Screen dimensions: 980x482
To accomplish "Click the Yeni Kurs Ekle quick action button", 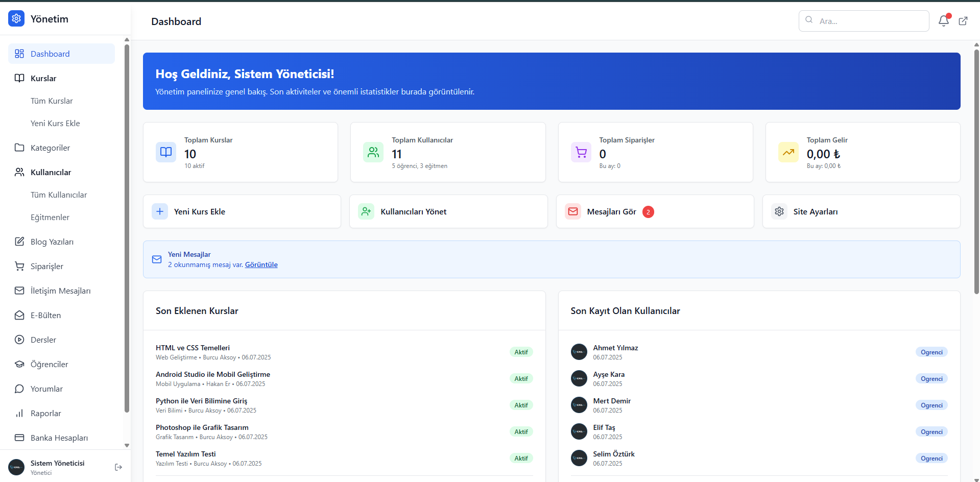I will click(x=242, y=211).
